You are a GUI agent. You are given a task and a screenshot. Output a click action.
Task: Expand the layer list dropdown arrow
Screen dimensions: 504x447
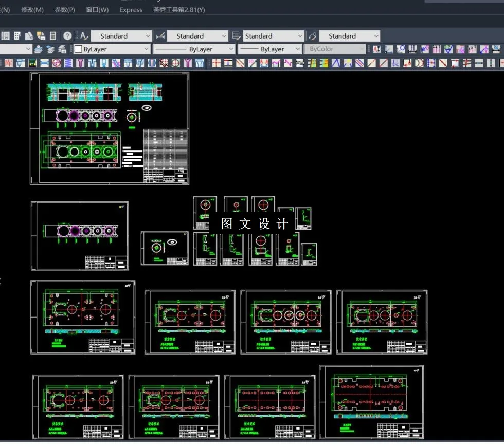coord(28,49)
